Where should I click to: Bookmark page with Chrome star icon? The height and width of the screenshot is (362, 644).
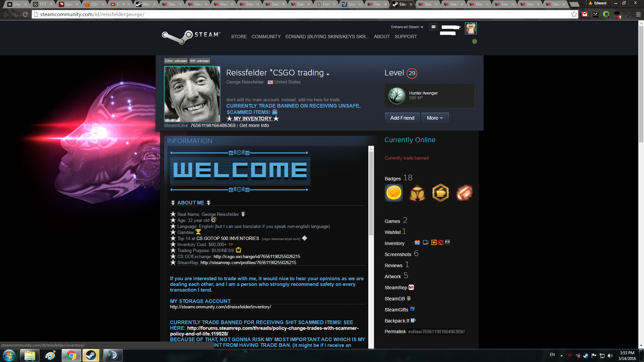574,14
